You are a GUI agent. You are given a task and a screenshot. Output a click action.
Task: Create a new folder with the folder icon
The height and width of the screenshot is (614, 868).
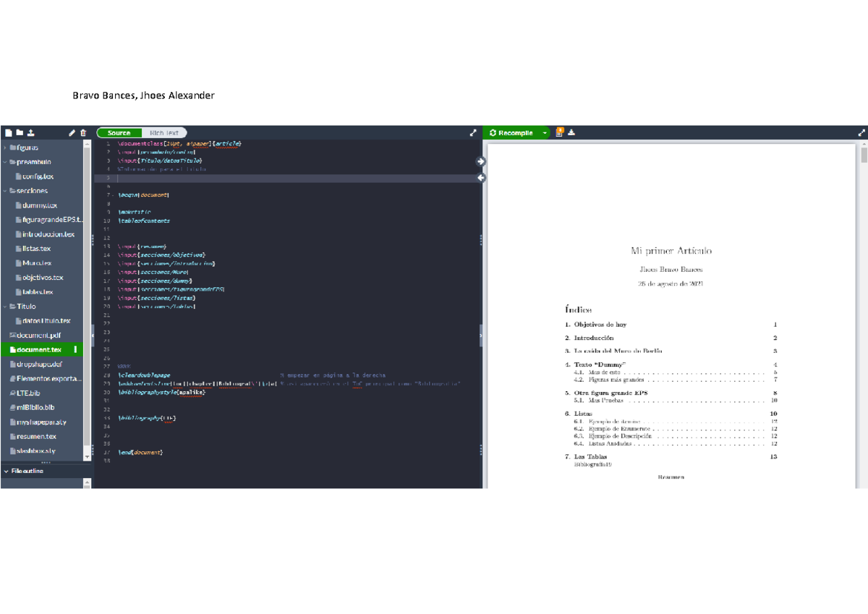20,133
